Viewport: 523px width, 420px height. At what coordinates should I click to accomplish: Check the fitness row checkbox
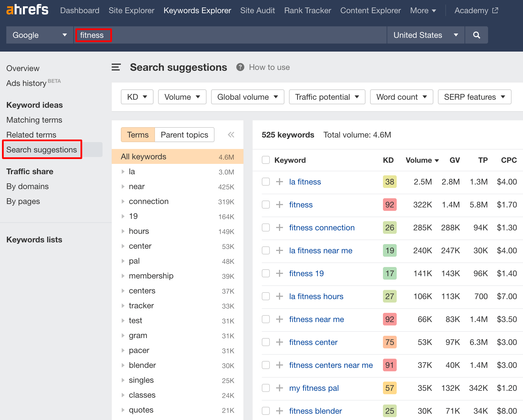coord(266,205)
